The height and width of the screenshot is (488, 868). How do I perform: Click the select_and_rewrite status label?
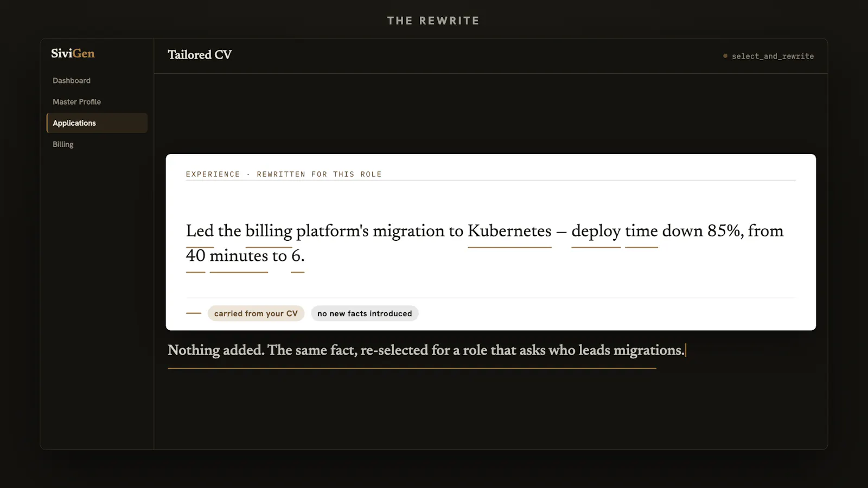[x=773, y=56]
